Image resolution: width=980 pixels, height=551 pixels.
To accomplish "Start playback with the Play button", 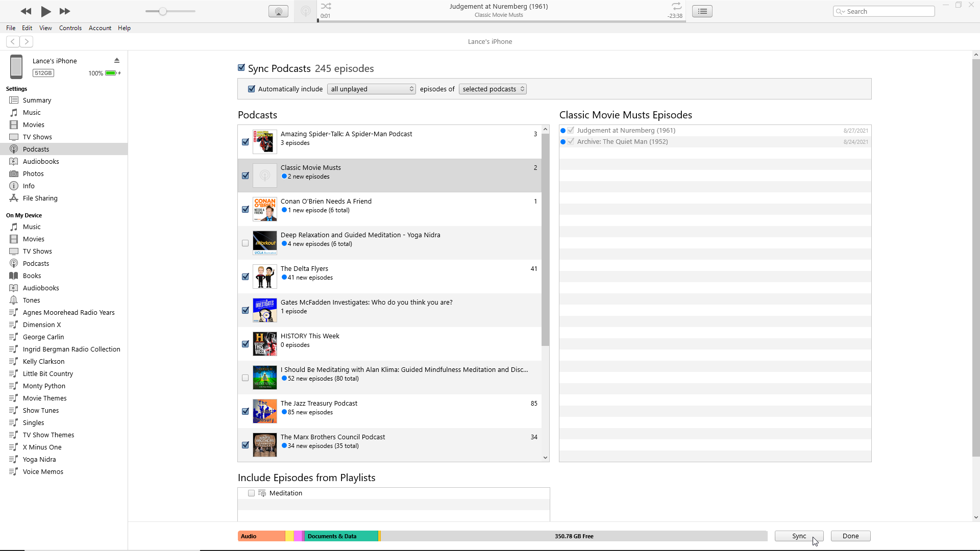I will point(46,11).
